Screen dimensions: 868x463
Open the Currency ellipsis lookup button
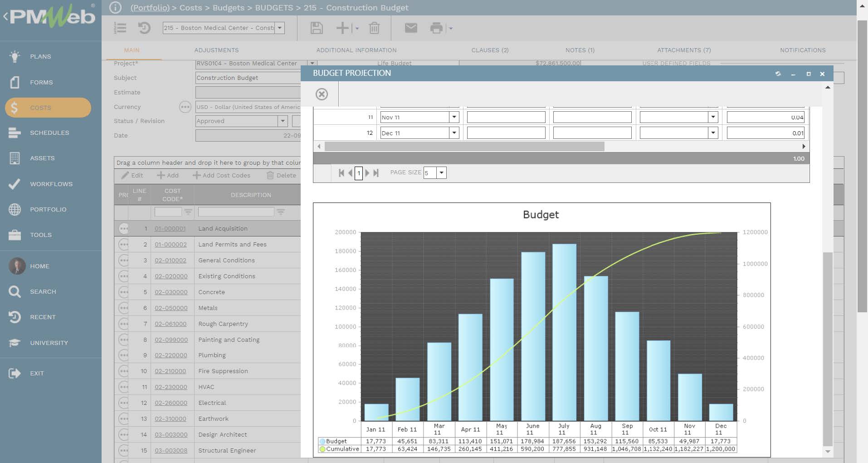[x=185, y=107]
